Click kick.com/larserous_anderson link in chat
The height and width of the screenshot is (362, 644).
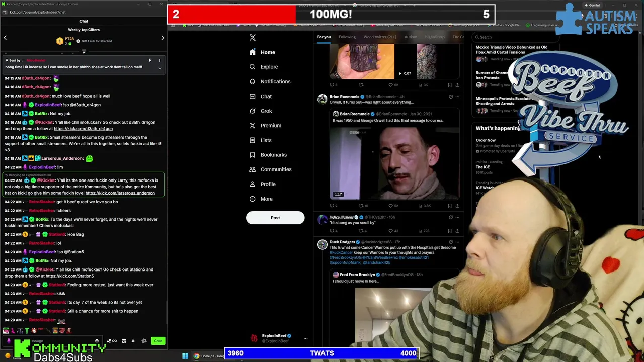120,193
